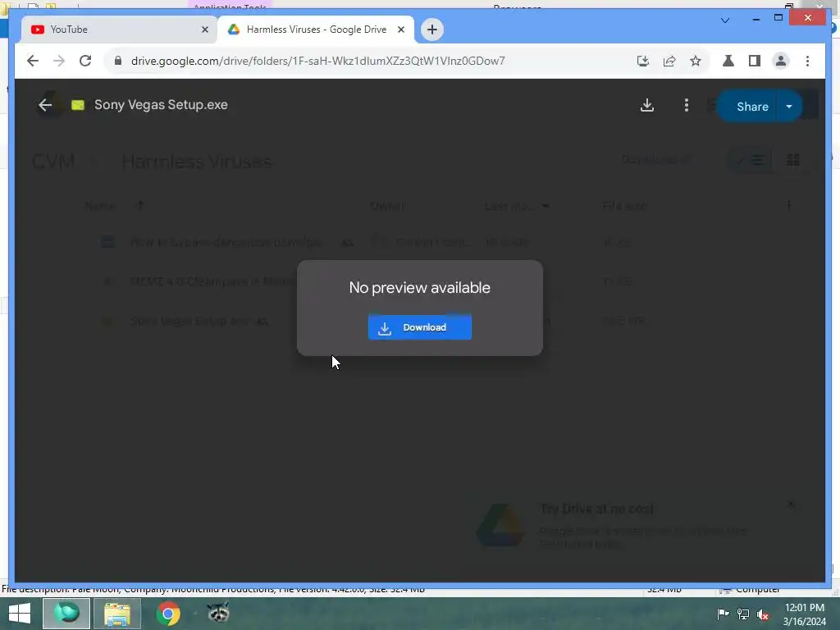
Task: Open the tab search chevron
Action: 725,21
